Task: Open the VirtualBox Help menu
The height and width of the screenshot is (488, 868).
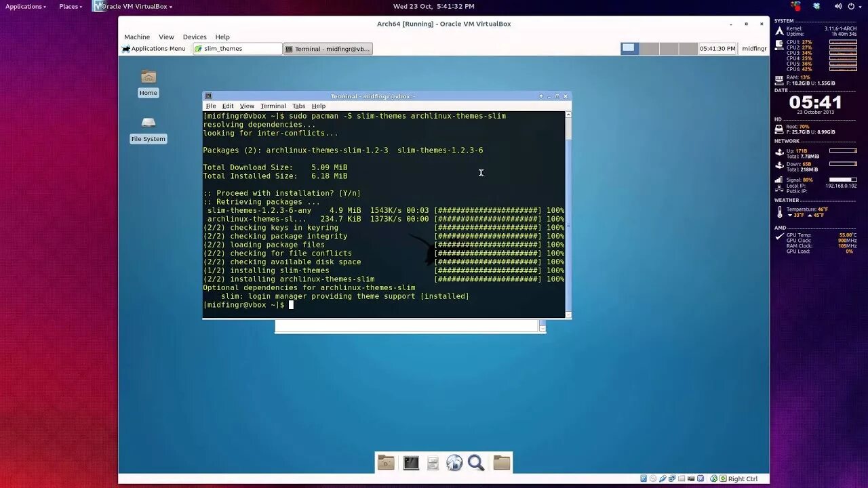Action: click(x=222, y=37)
